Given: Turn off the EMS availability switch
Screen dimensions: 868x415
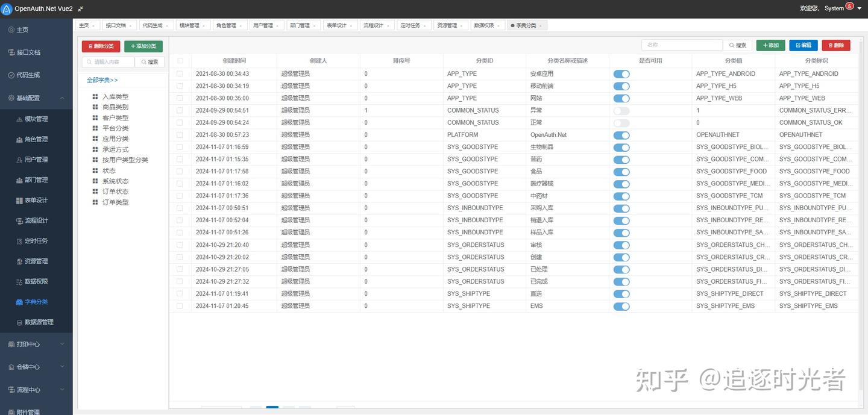Looking at the screenshot, I should 621,306.
